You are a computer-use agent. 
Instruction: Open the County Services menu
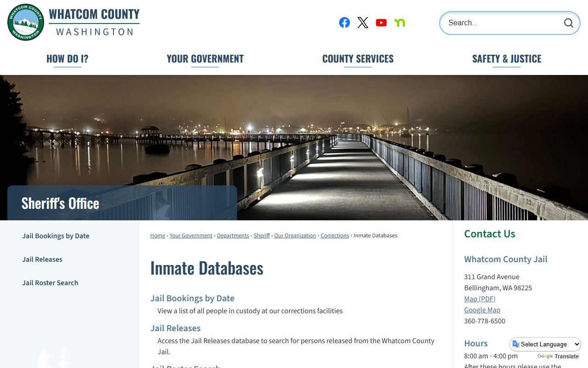pos(358,59)
